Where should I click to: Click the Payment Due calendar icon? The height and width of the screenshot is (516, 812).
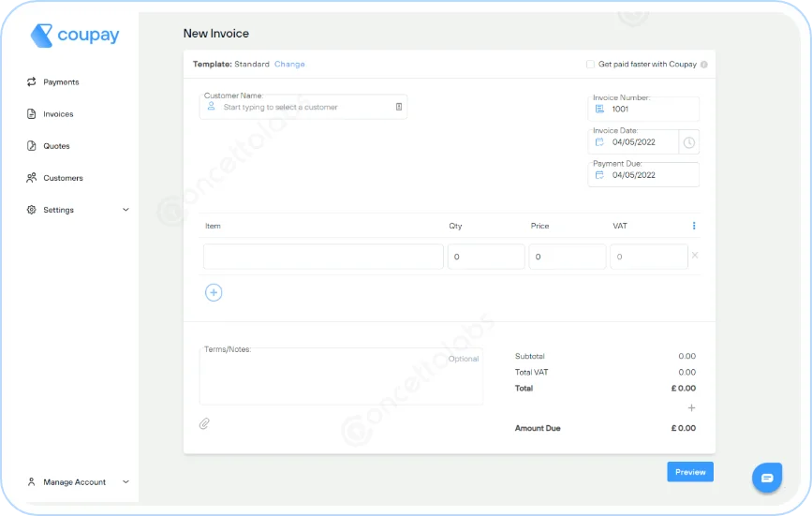click(x=599, y=175)
